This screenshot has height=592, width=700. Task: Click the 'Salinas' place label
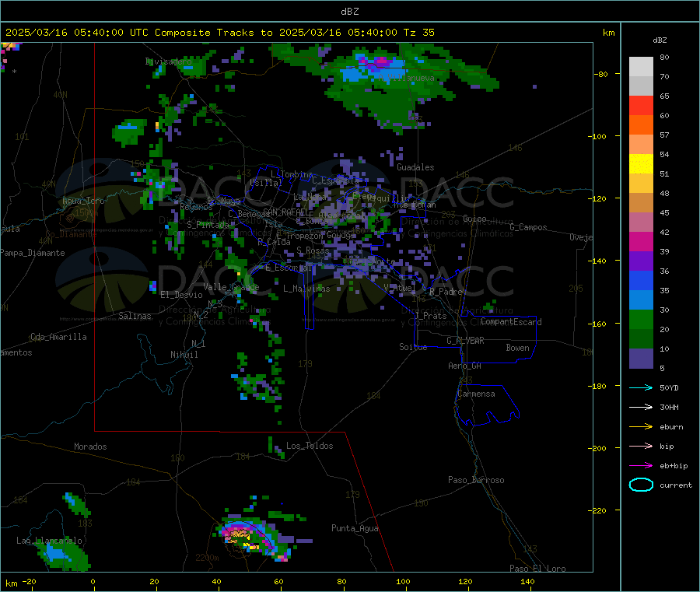pyautogui.click(x=135, y=316)
